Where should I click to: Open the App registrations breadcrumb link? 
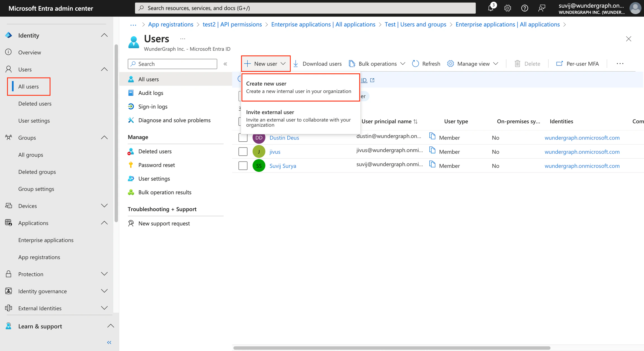171,24
